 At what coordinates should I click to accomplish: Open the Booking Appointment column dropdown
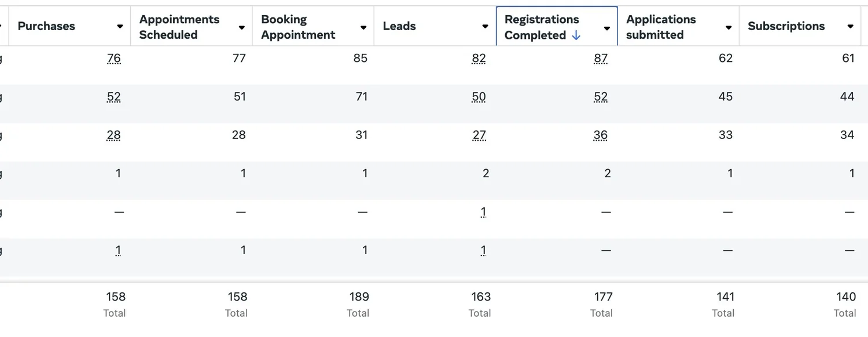363,26
